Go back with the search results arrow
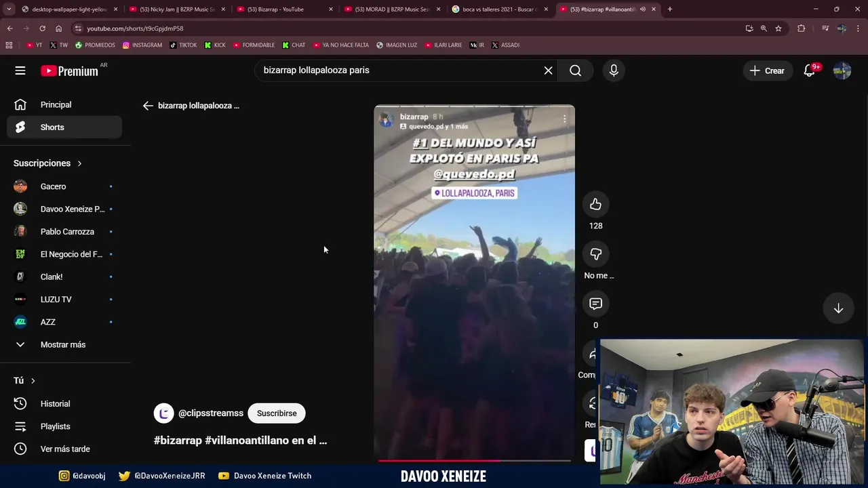The image size is (868, 488). click(148, 106)
